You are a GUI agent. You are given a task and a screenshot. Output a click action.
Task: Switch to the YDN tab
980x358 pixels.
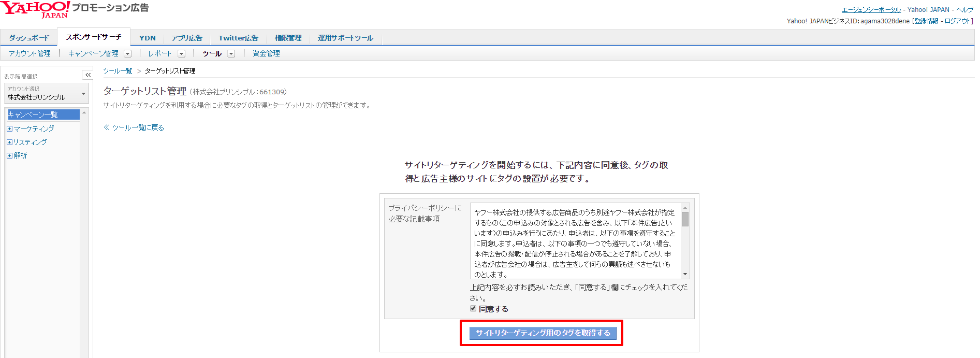tap(147, 38)
